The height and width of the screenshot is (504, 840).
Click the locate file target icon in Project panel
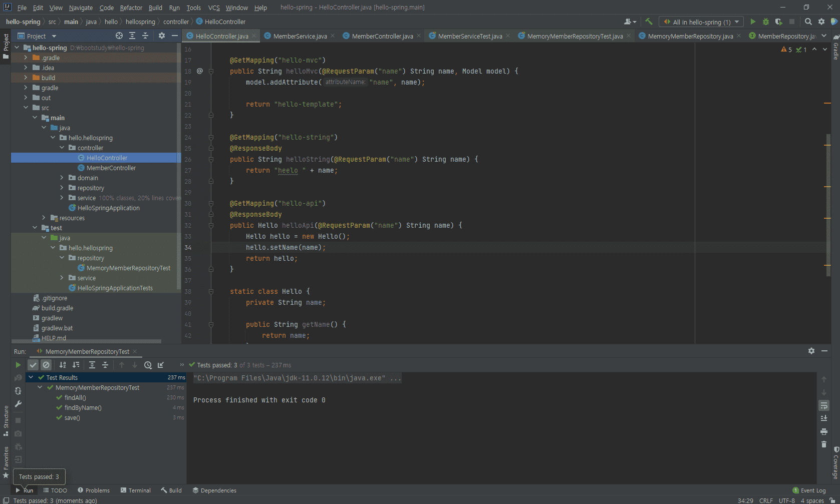click(119, 36)
